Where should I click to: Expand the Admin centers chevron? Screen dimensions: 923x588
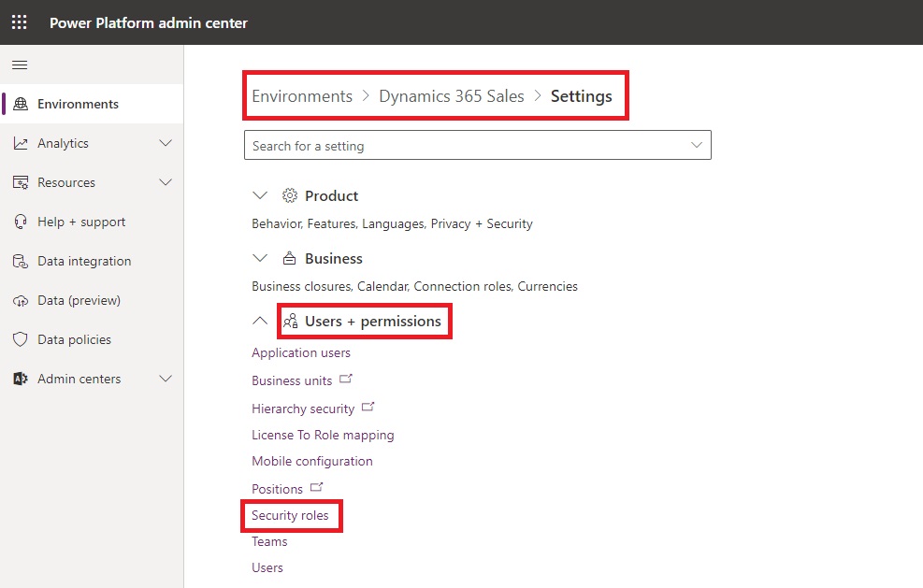[x=166, y=379]
